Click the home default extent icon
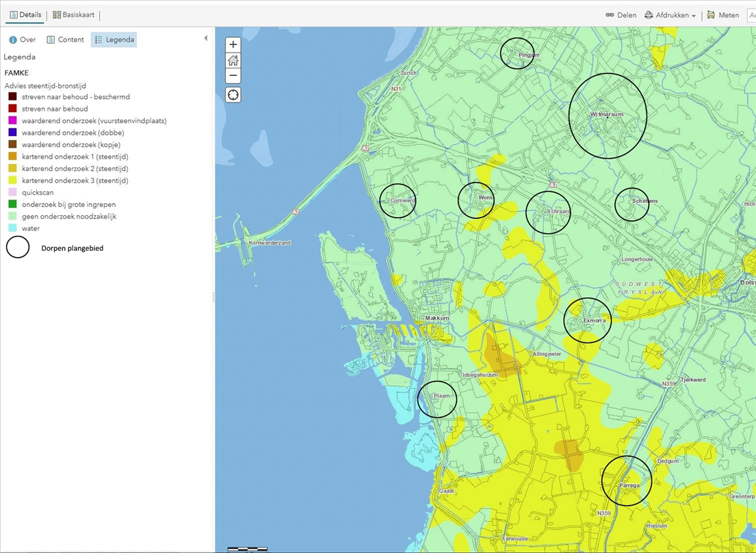The height and width of the screenshot is (553, 756). tap(233, 60)
